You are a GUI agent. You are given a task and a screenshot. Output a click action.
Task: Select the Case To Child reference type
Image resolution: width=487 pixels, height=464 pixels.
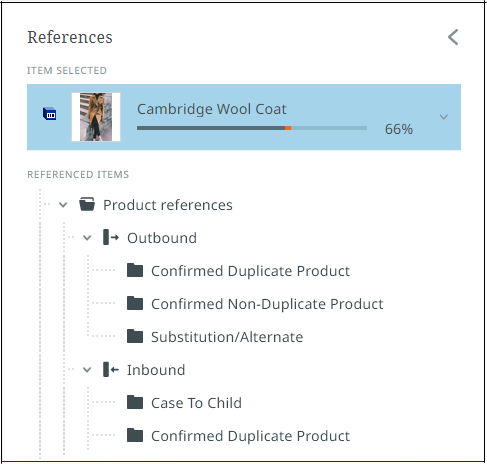(x=196, y=403)
